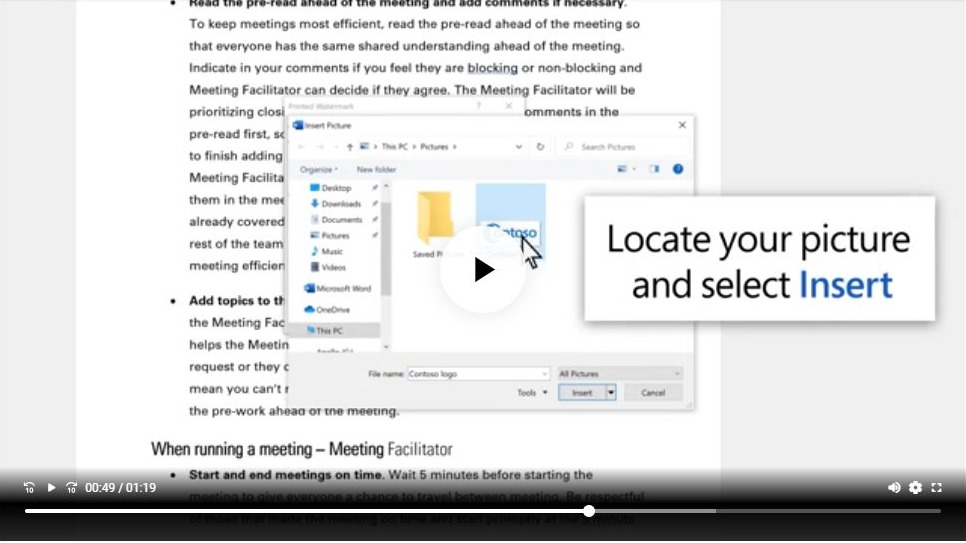Enter fullscreen video mode
The image size is (966, 543).
click(x=936, y=488)
